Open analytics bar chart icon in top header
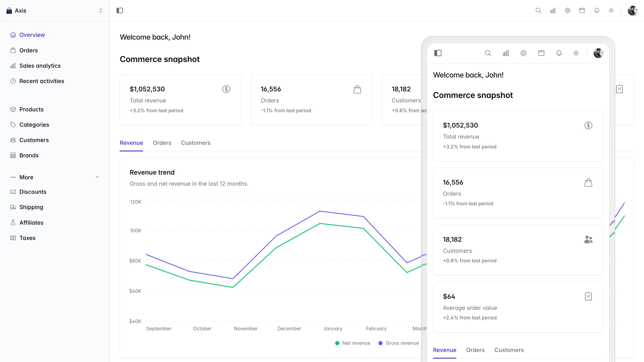644x362 pixels. point(553,10)
